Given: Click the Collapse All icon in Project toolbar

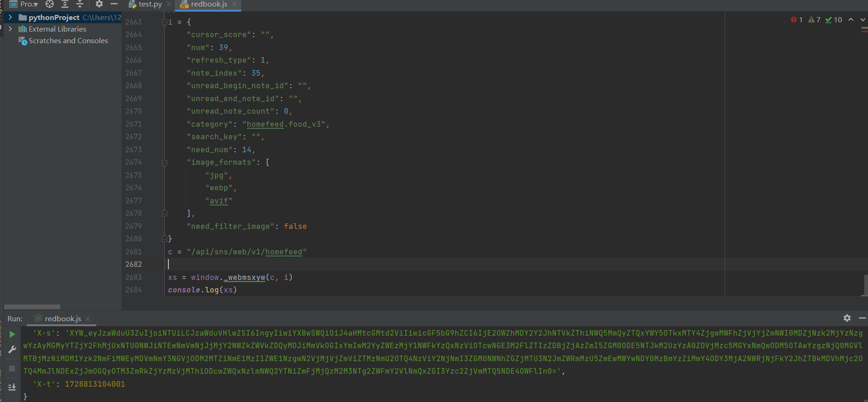Looking at the screenshot, I should [80, 4].
